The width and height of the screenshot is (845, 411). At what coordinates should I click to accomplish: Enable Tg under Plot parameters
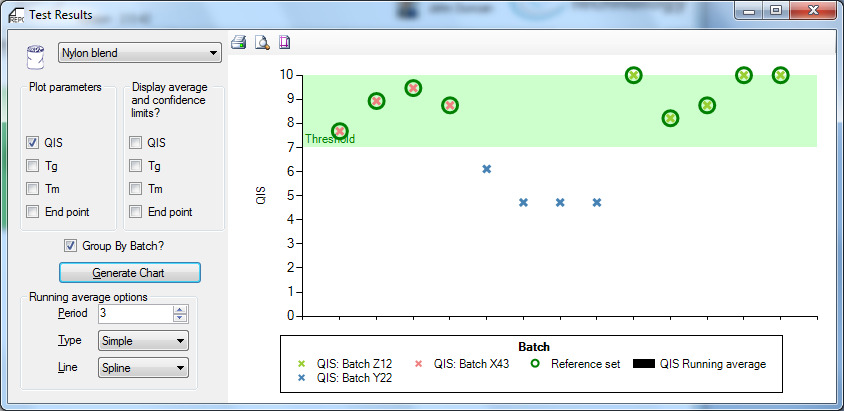tap(34, 166)
